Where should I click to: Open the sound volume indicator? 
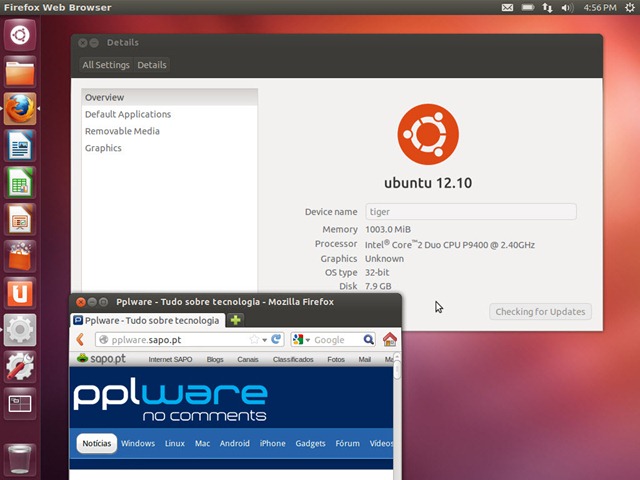tap(567, 7)
